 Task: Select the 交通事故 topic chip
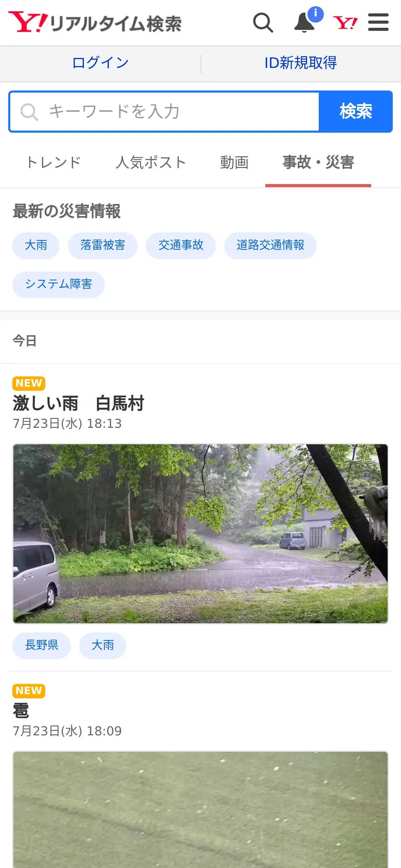(x=181, y=245)
